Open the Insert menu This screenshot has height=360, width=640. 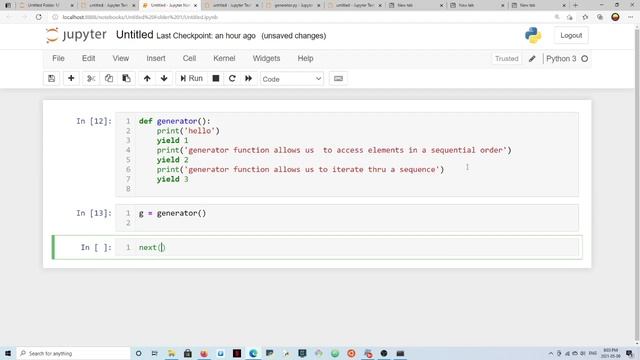156,58
